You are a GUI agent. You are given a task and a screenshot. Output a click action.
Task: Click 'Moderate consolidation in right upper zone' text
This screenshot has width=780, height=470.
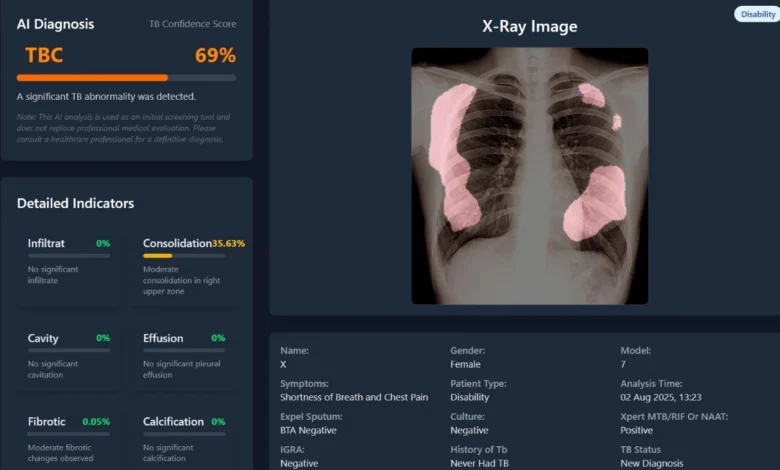[182, 280]
